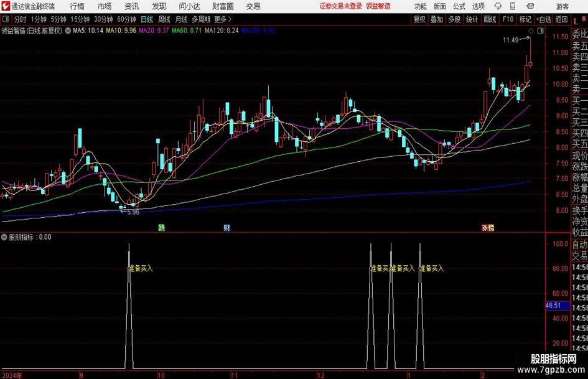Open the 资讯 menu
588x379 pixels.
(132, 6)
